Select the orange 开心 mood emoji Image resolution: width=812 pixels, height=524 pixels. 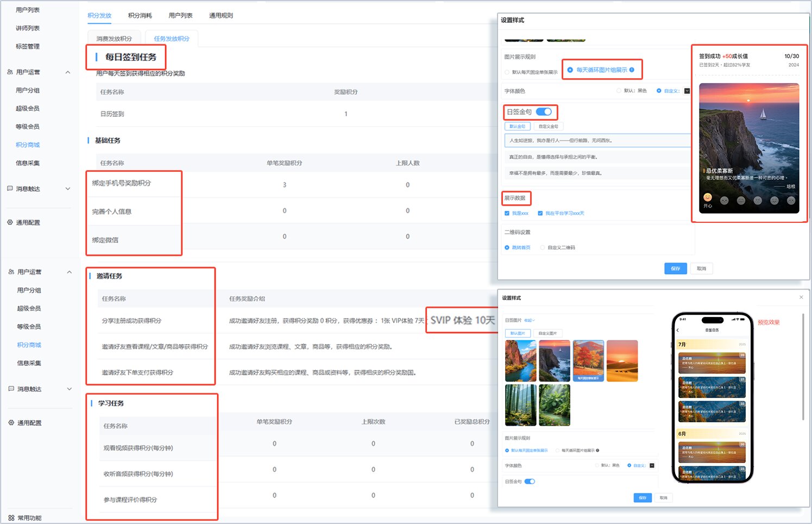pyautogui.click(x=708, y=197)
